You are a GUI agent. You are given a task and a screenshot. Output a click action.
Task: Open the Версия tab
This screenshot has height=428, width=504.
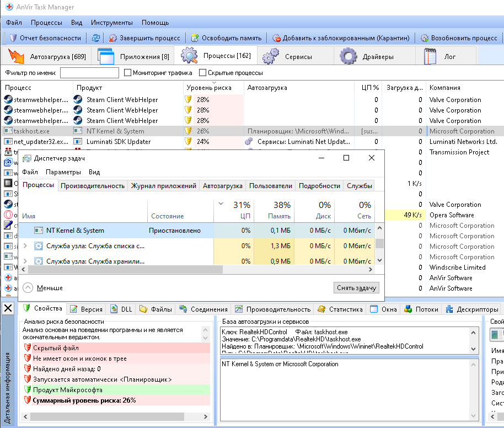(x=87, y=309)
